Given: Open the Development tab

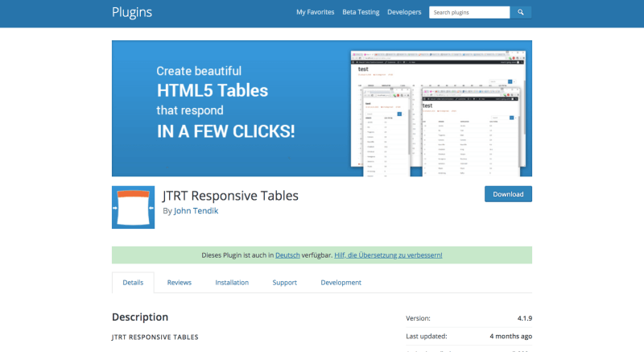Looking at the screenshot, I should [x=341, y=283].
